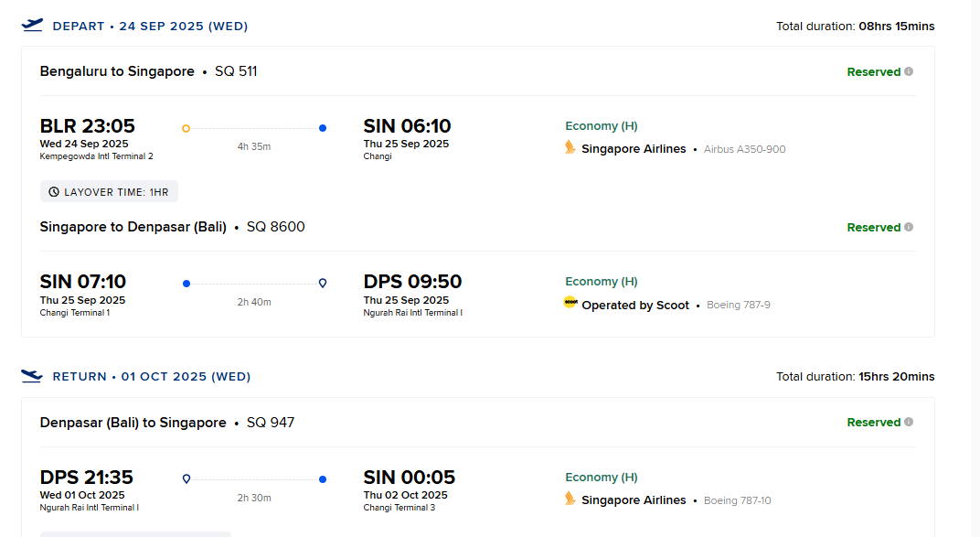Click the destination pin marker before DPS 09:50
The width and height of the screenshot is (980, 537).
click(323, 284)
